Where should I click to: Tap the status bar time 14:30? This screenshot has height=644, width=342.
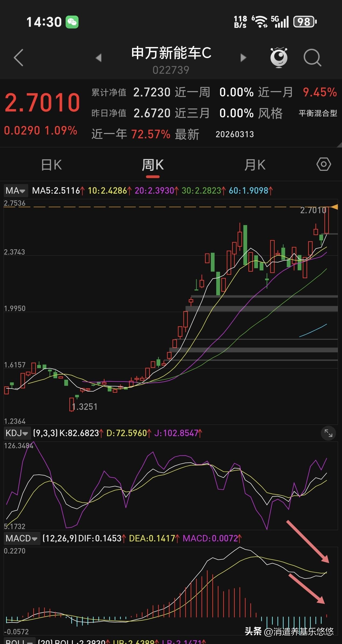44,22
